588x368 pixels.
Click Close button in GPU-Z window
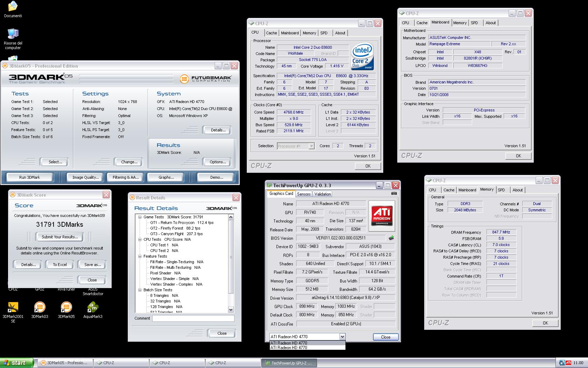click(x=386, y=337)
